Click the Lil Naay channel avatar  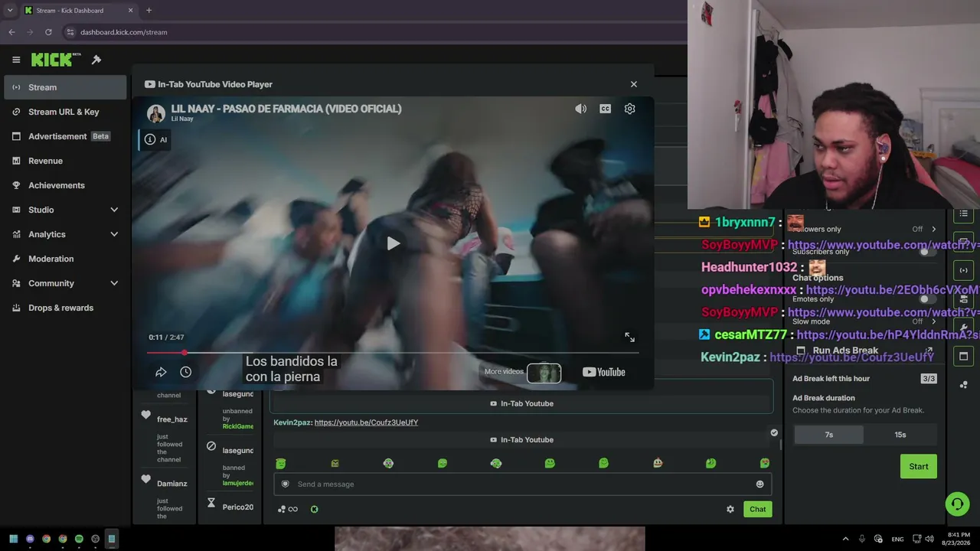point(156,113)
